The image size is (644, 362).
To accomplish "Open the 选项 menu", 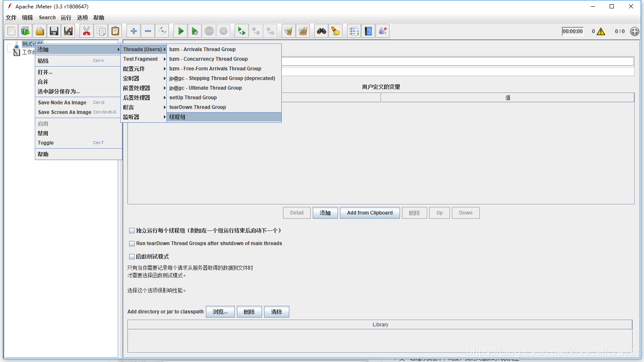I will [83, 18].
